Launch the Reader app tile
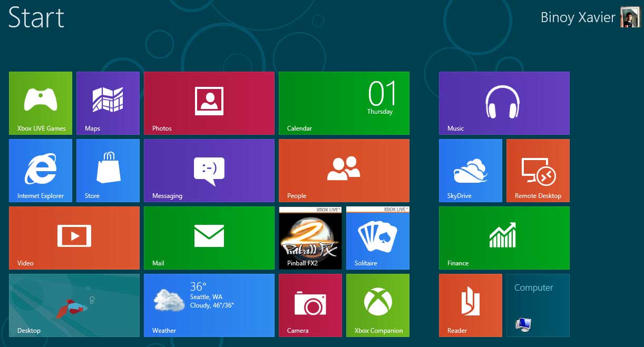The height and width of the screenshot is (347, 644). coord(471,305)
